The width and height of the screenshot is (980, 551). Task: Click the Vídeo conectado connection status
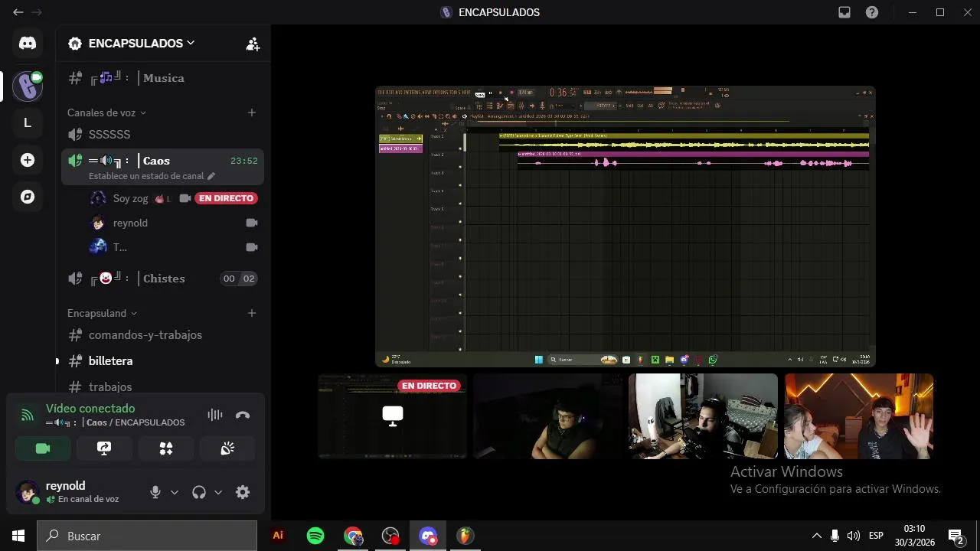(90, 409)
